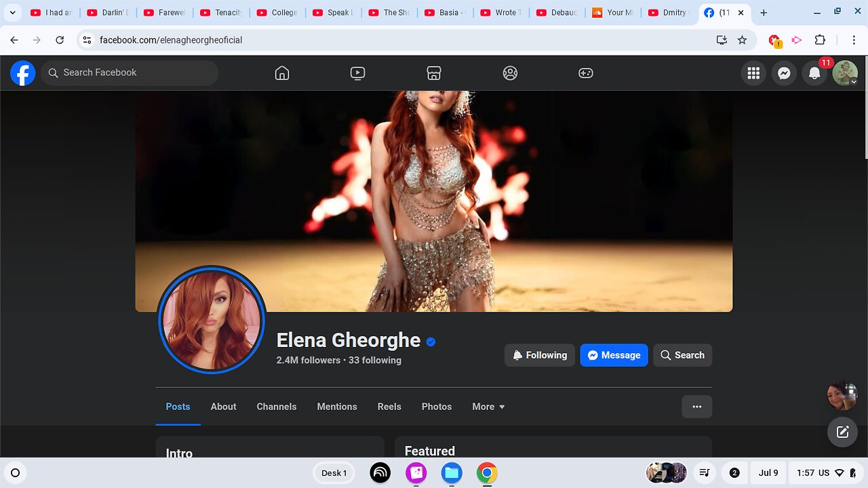This screenshot has height=488, width=868.
Task: Open a new tab with plus button
Action: click(x=764, y=12)
